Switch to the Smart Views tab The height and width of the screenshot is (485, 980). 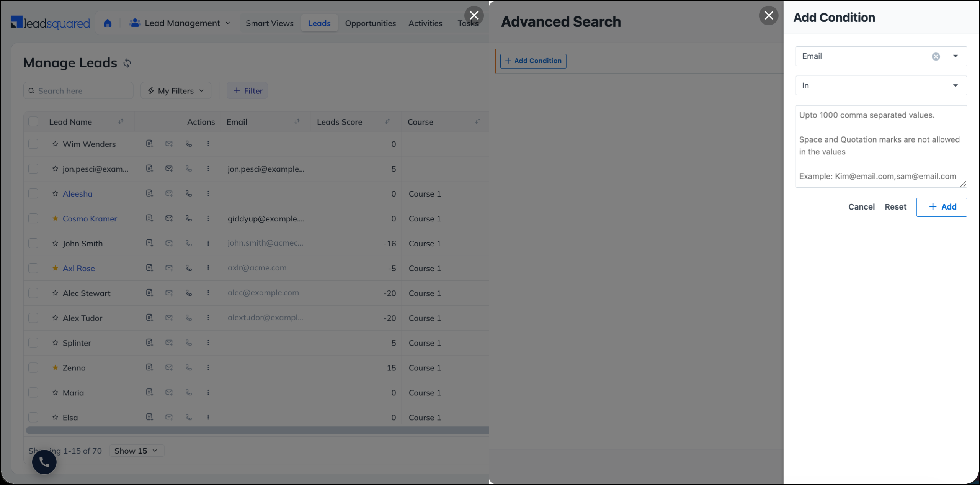point(269,23)
